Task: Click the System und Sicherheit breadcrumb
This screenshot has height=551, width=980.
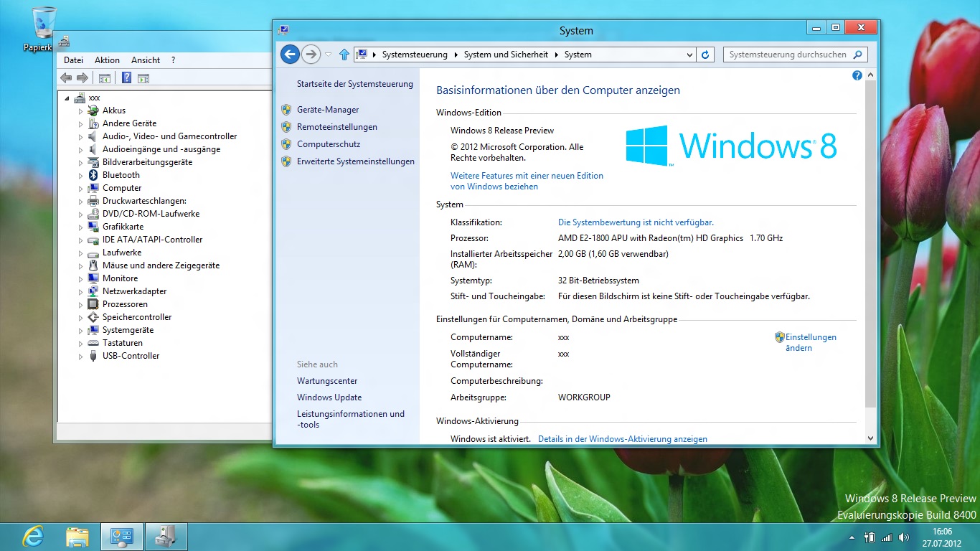Action: pyautogui.click(x=506, y=55)
